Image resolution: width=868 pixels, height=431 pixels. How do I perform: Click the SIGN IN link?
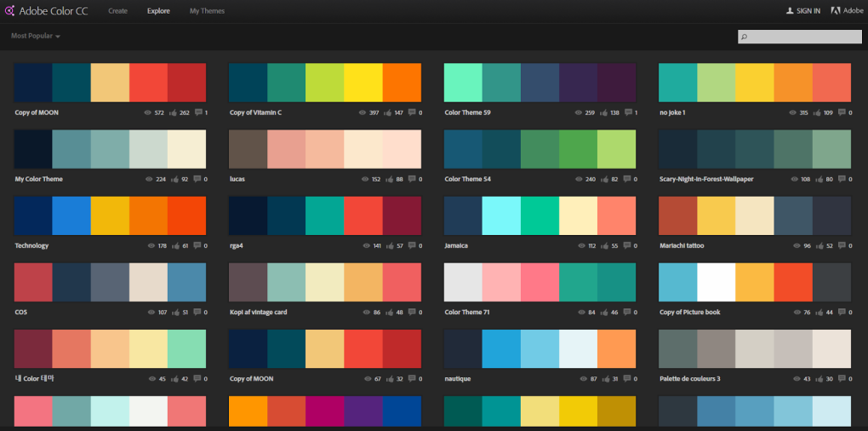click(x=808, y=11)
